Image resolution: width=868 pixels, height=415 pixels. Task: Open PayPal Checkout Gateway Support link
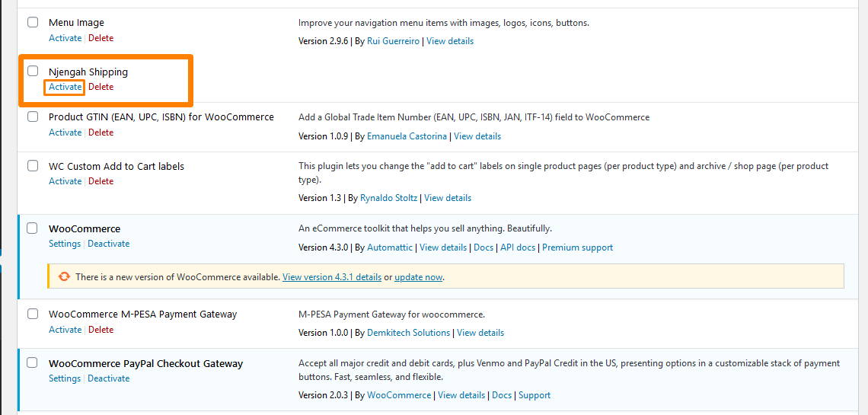535,395
